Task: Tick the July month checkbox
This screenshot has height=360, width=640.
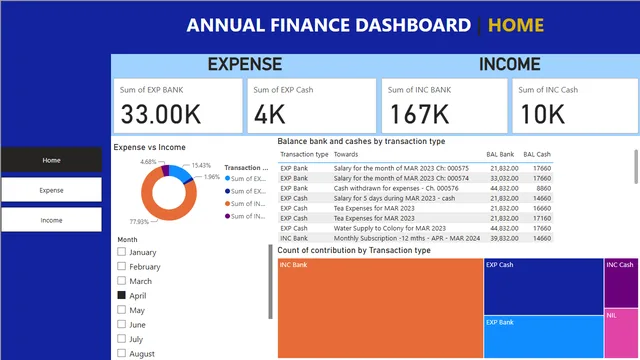Action: 121,338
